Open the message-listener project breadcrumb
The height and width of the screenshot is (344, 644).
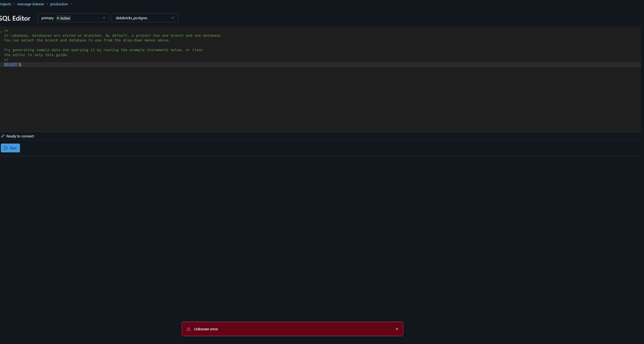click(x=30, y=4)
